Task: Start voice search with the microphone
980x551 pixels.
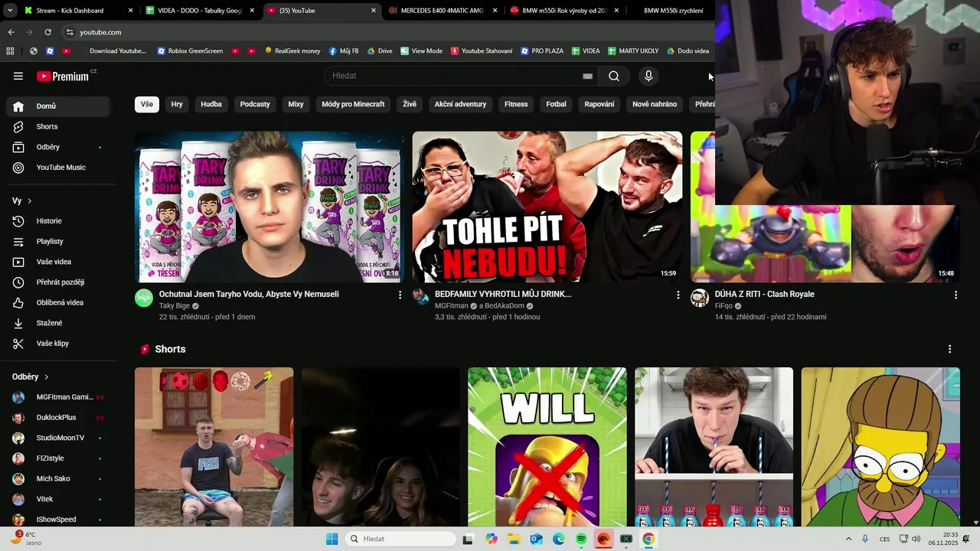Action: click(x=648, y=76)
